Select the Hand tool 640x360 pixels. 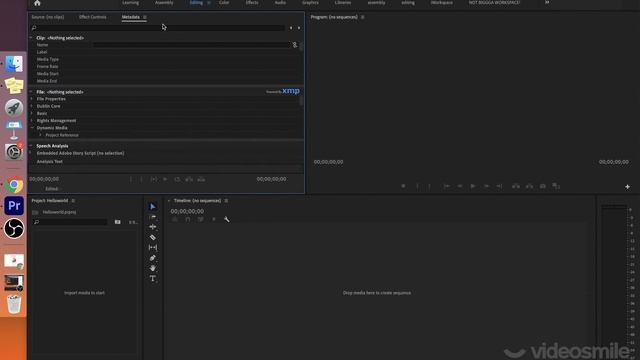tap(153, 268)
